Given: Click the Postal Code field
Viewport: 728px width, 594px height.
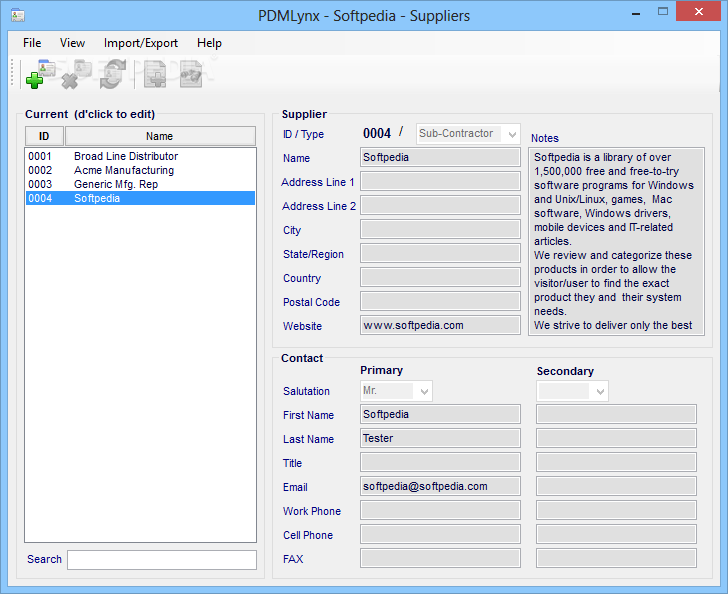Looking at the screenshot, I should click(x=440, y=301).
